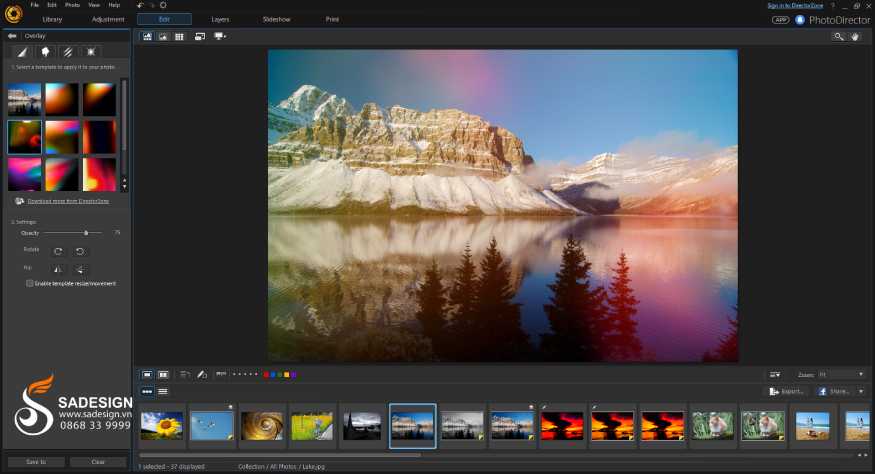
Task: Activate the hand pan tool
Action: 855,37
